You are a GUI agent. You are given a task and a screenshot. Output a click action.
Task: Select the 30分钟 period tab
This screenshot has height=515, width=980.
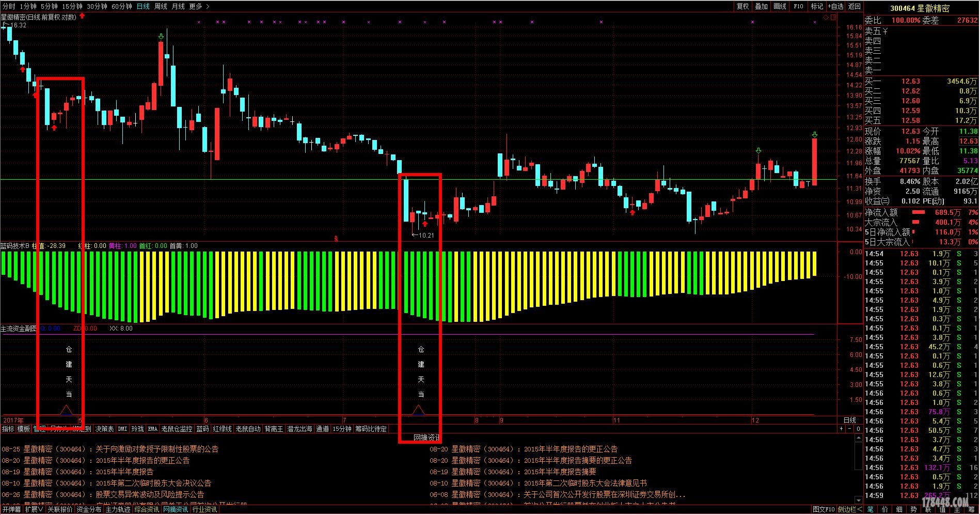tap(97, 6)
